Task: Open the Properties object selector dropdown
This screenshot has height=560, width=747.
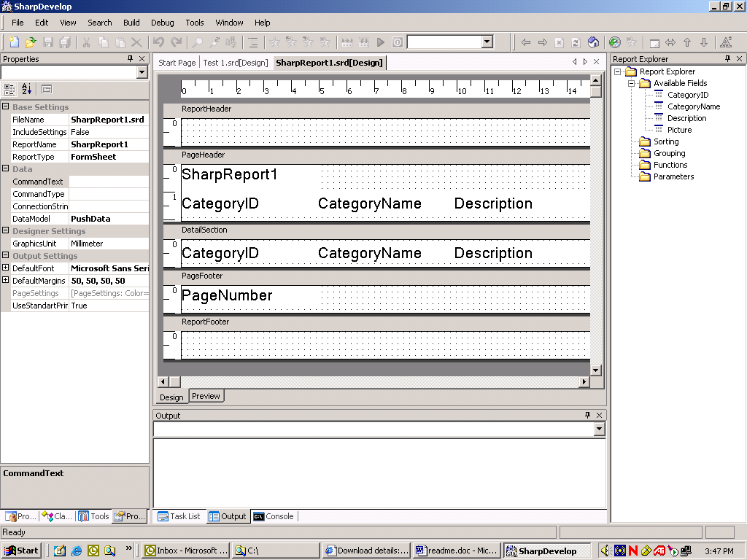Action: coord(142,72)
